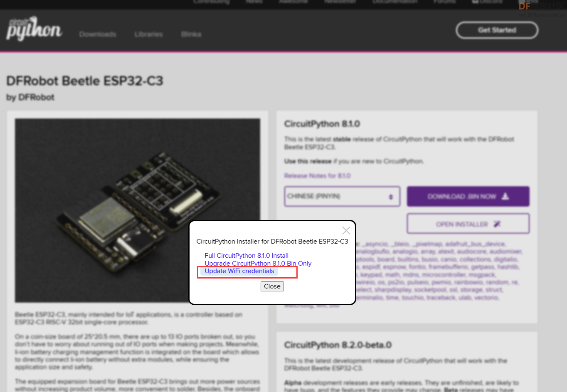Open the espidf module link
The image size is (567, 392).
(371, 267)
